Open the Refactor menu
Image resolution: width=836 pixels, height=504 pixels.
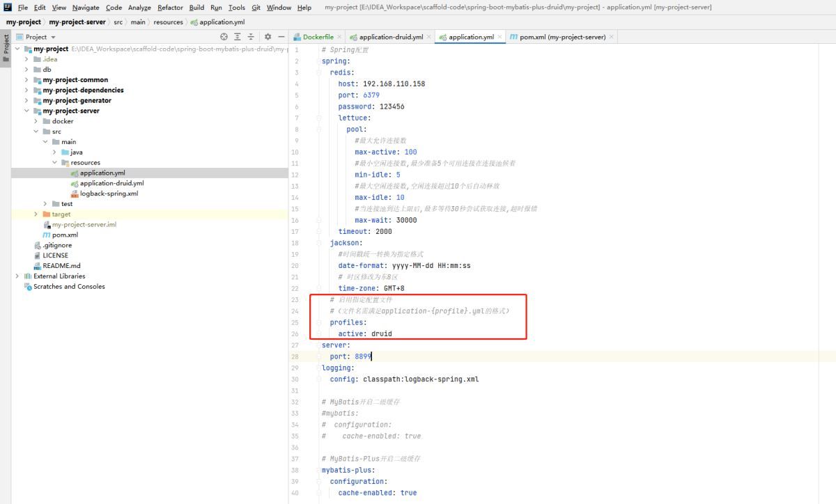170,8
